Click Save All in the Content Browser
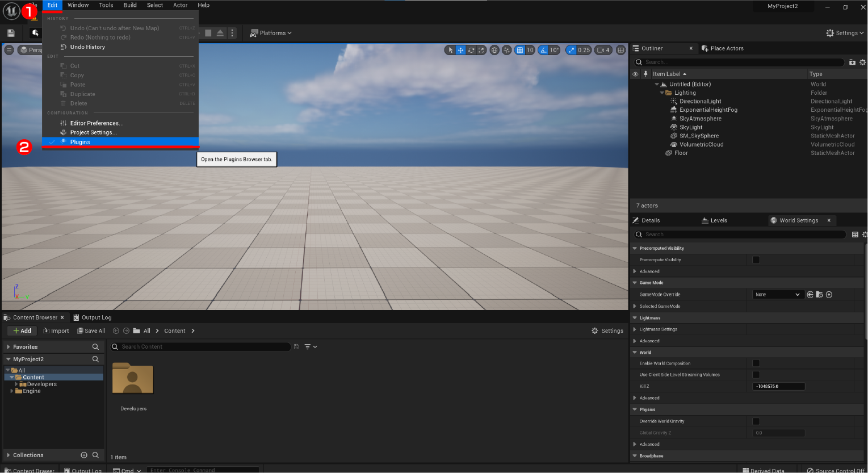Image resolution: width=868 pixels, height=473 pixels. click(91, 330)
